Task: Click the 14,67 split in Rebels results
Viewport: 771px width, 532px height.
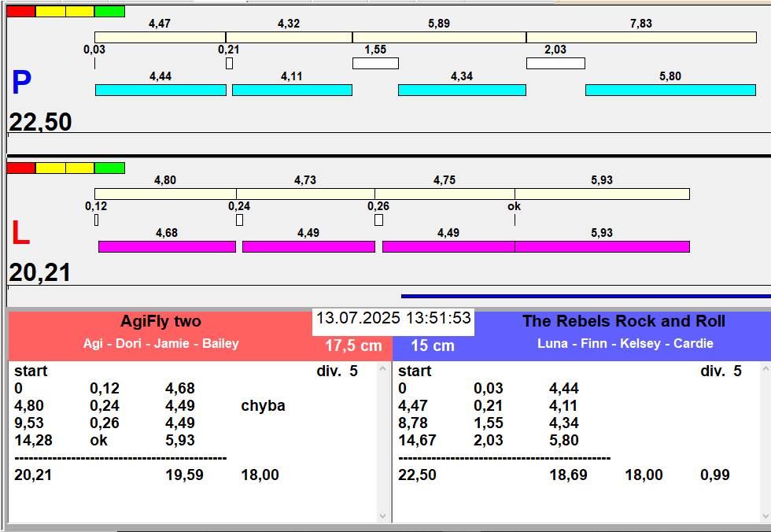Action: (418, 440)
